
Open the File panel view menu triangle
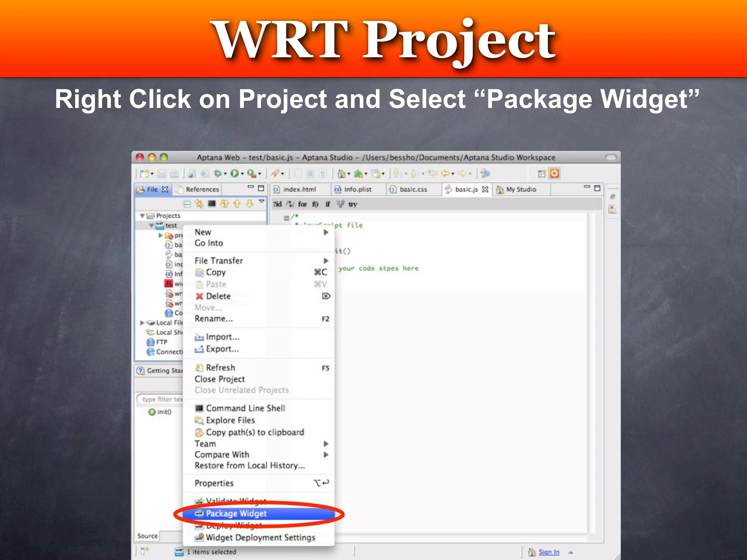(x=262, y=201)
